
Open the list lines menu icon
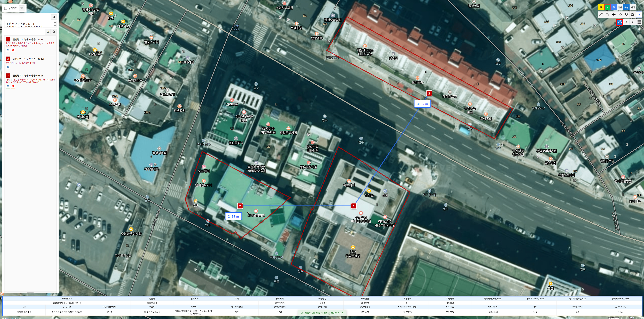tap(639, 22)
